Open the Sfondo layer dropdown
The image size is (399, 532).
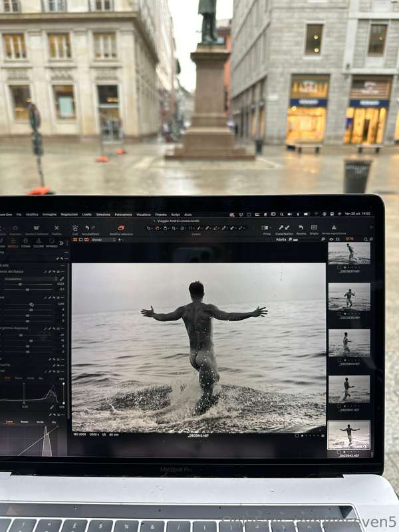pyautogui.click(x=103, y=239)
